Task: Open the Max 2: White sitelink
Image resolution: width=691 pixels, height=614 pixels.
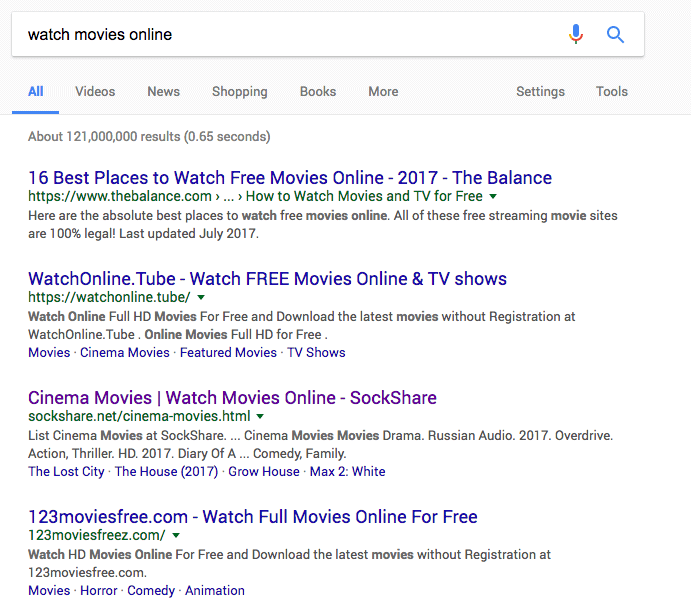Action: click(347, 472)
